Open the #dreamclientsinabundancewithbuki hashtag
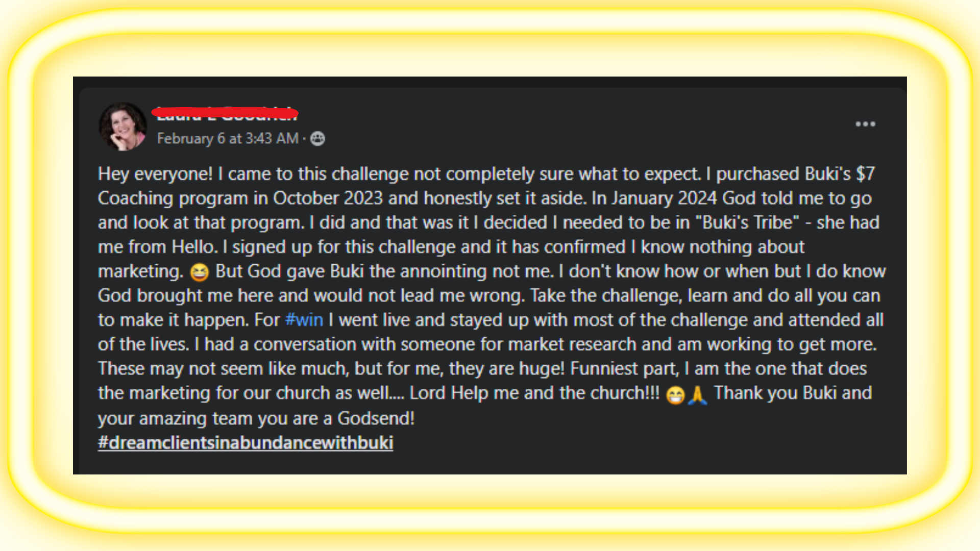Image resolution: width=980 pixels, height=551 pixels. pos(246,442)
